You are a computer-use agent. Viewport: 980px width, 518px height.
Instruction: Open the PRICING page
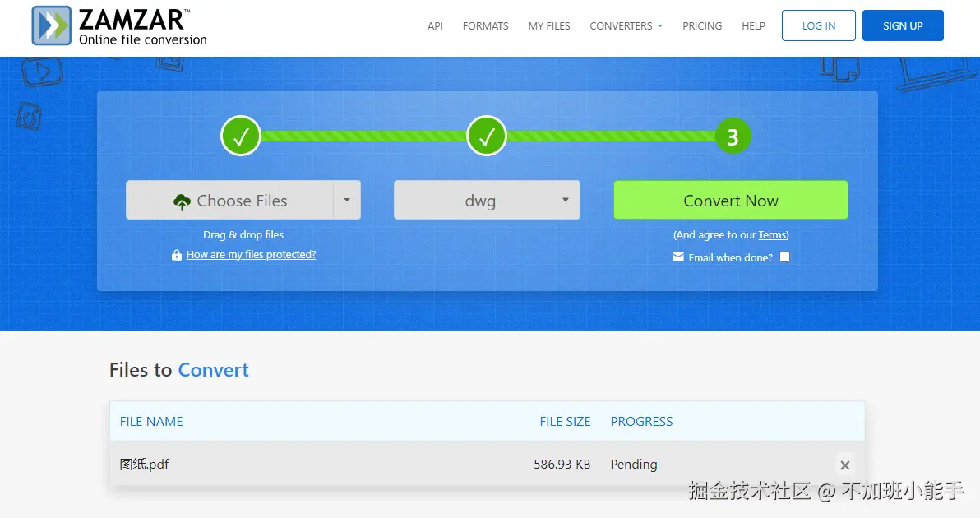[702, 26]
